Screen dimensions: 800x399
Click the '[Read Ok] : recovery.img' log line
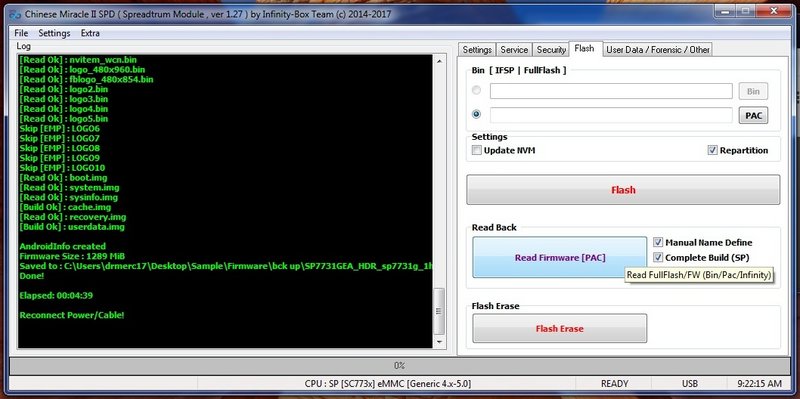pos(72,217)
